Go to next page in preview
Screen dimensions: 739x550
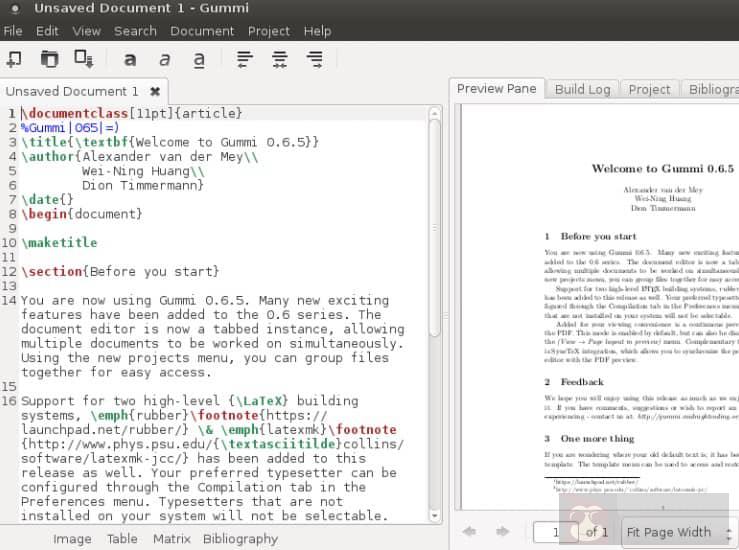click(x=503, y=532)
